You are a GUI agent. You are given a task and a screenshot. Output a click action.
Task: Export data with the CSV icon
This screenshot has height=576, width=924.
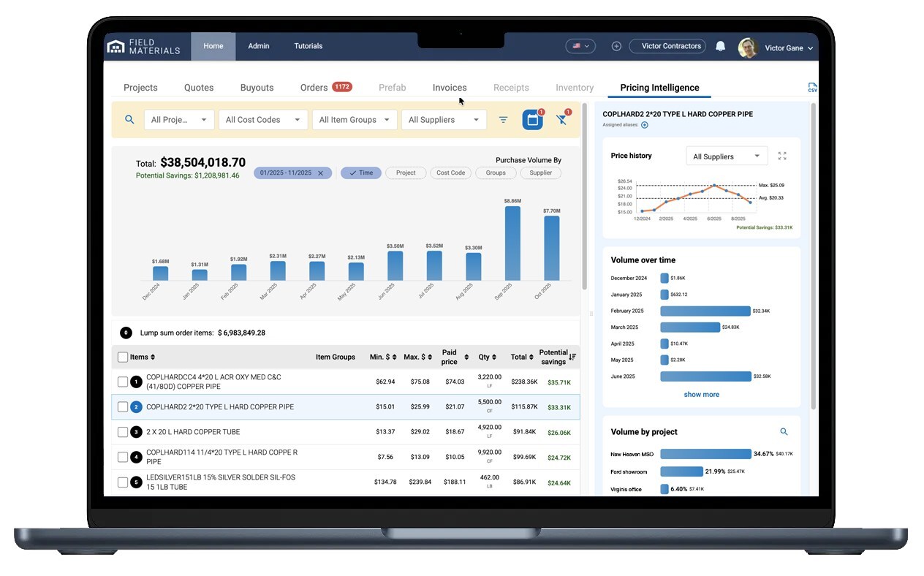click(812, 88)
